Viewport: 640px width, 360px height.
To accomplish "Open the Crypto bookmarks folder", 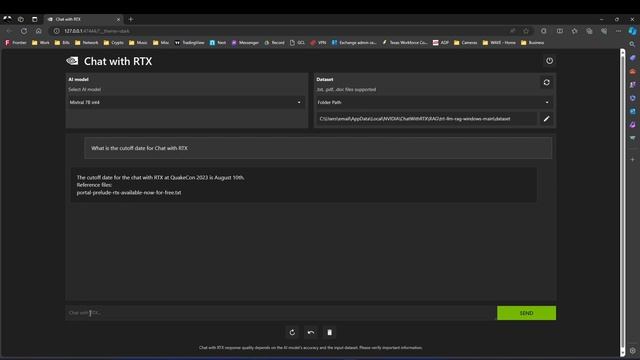I will 113,42.
